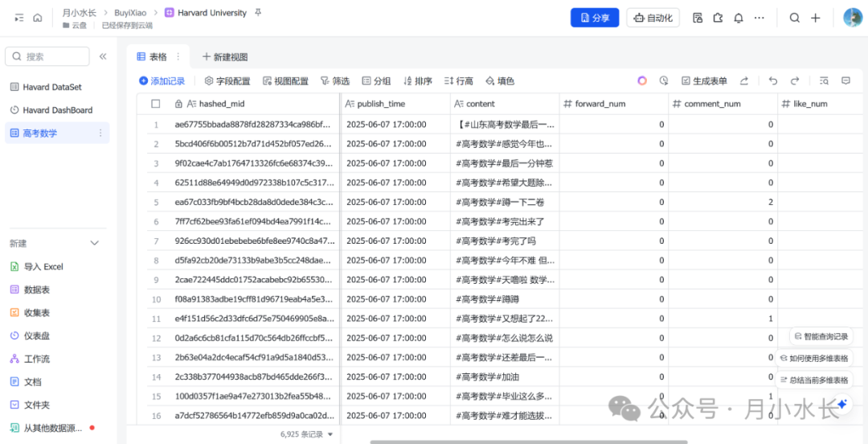Screen dimensions: 868x444
Task: Open the user avatar profile
Action: tap(853, 18)
